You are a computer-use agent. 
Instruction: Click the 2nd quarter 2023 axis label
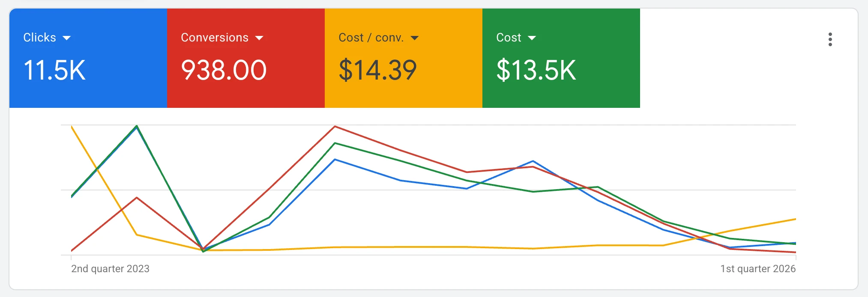[110, 269]
